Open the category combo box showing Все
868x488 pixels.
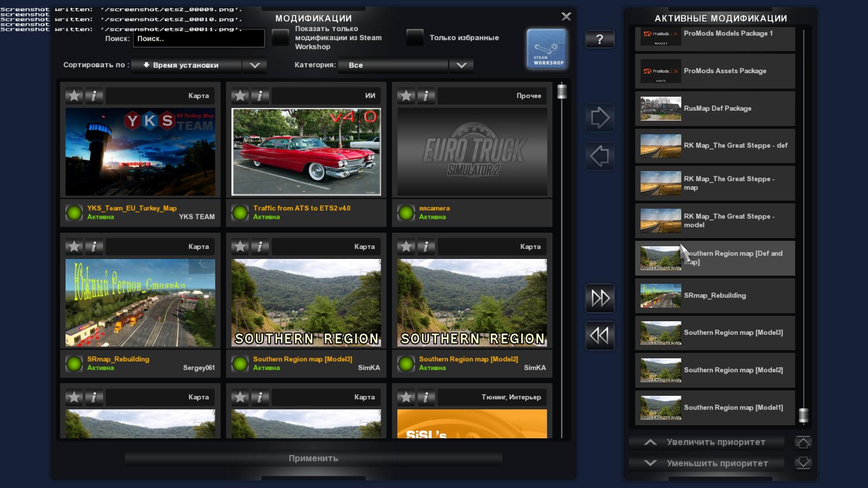[x=393, y=65]
